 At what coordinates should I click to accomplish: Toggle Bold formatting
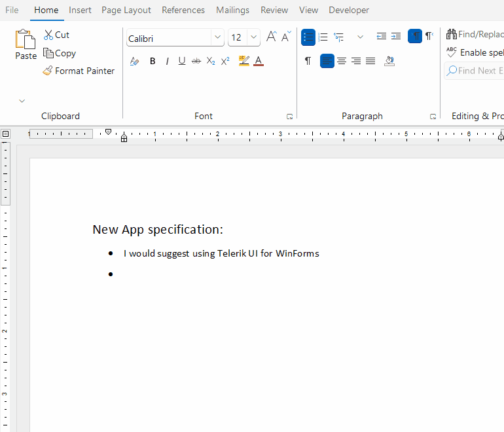(x=153, y=61)
